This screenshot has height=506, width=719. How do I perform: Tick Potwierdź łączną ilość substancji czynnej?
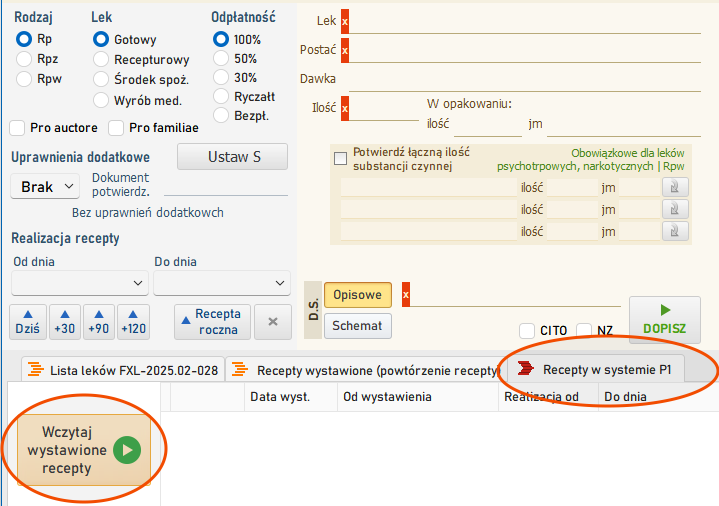click(340, 159)
